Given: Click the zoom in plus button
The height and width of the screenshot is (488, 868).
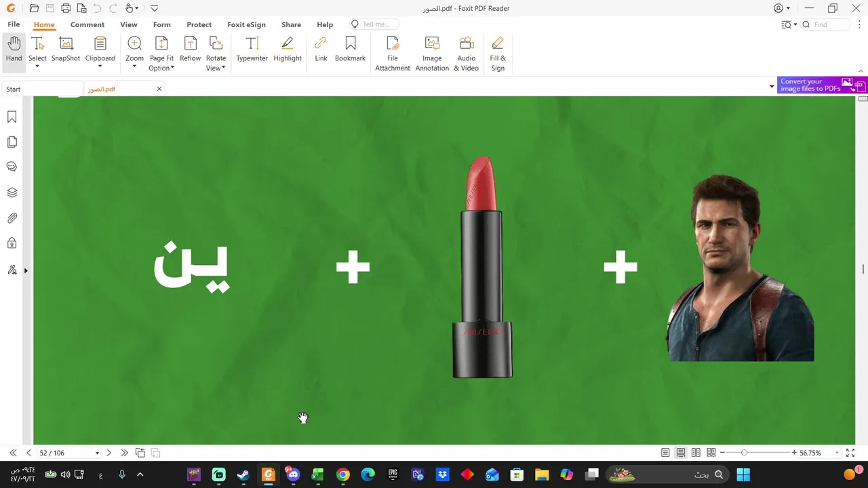Looking at the screenshot, I should click(x=794, y=453).
